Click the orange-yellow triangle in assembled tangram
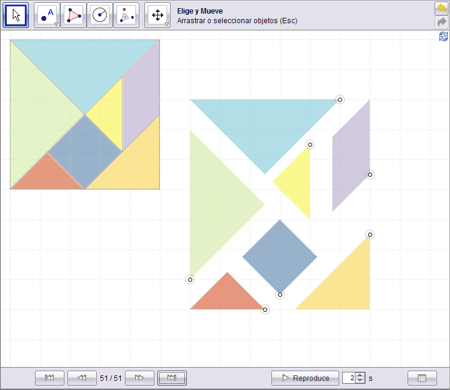 [135, 164]
